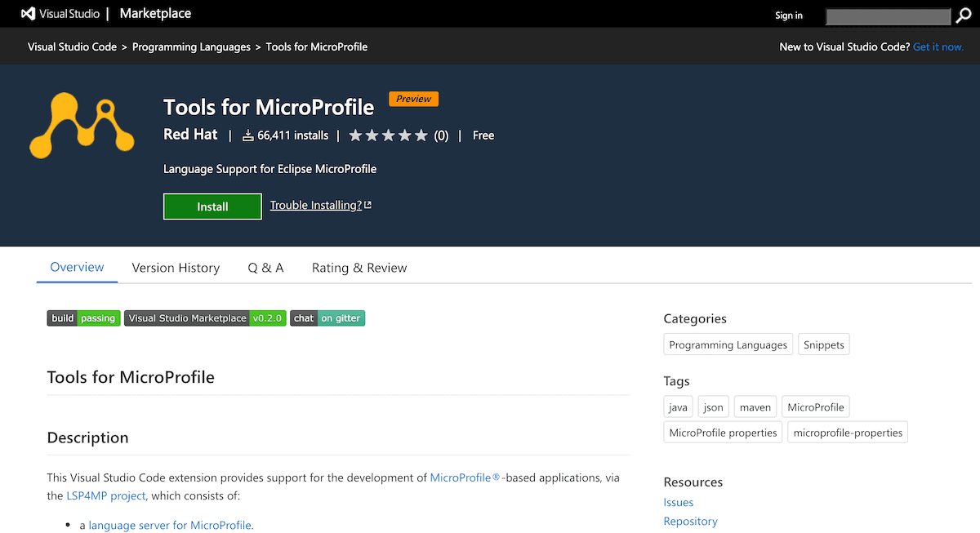The image size is (980, 533).
Task: Open the MicroProfile® link in description
Action: [x=465, y=477]
